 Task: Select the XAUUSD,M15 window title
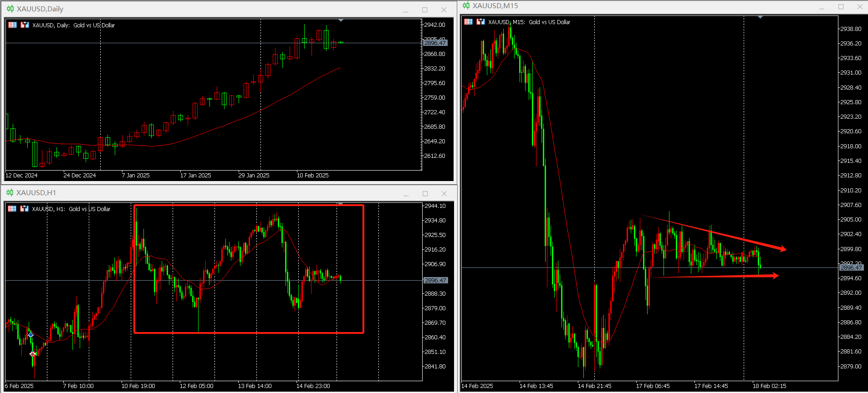click(x=495, y=5)
